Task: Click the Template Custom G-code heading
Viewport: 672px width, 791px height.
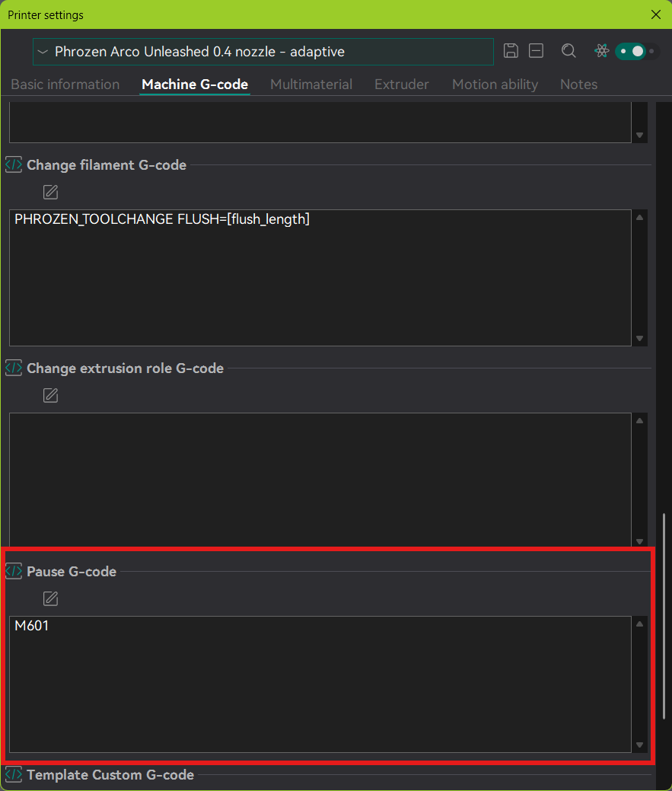Action: [x=110, y=775]
